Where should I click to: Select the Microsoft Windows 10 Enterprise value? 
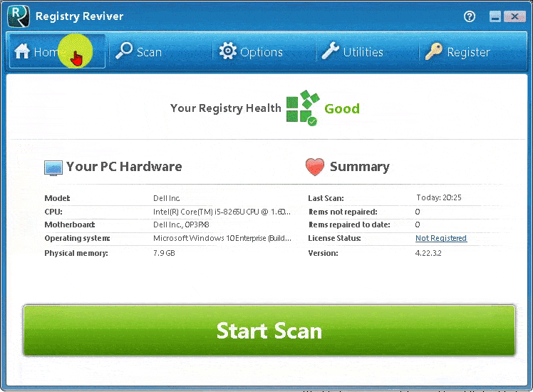click(x=222, y=238)
